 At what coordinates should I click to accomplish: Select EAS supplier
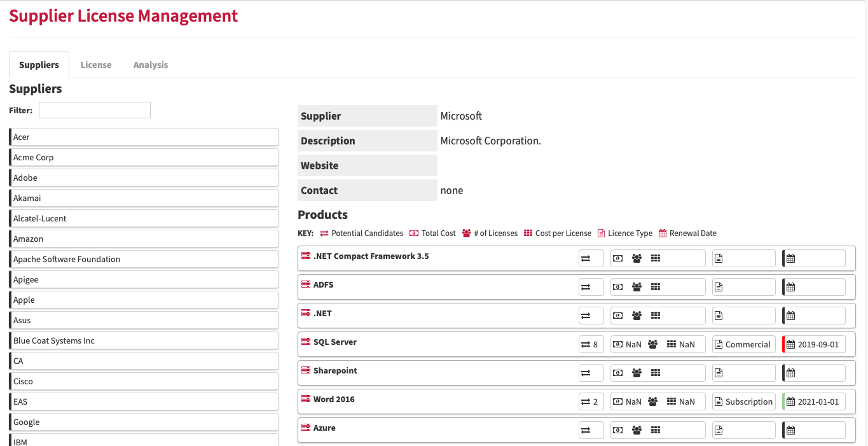tap(144, 401)
